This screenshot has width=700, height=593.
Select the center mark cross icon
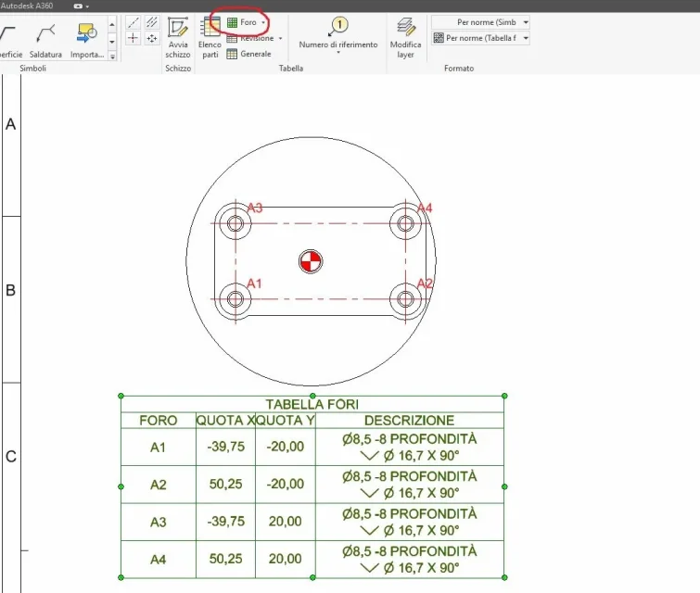133,38
